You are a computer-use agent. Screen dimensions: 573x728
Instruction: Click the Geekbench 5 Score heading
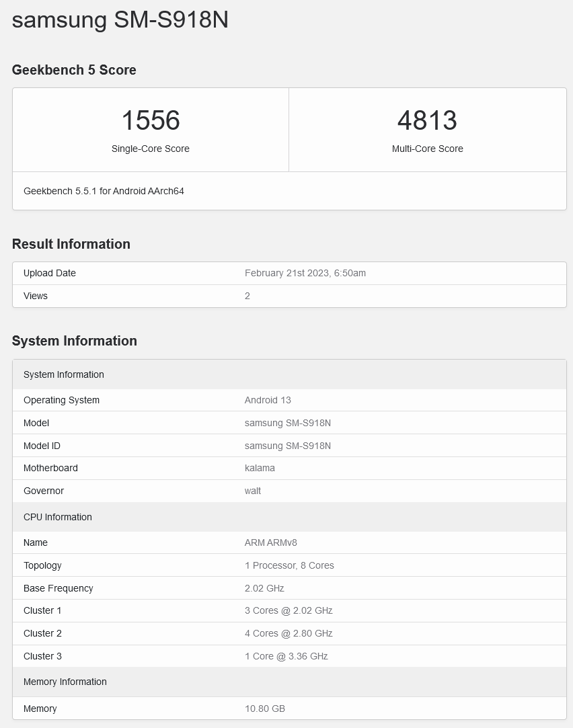74,70
